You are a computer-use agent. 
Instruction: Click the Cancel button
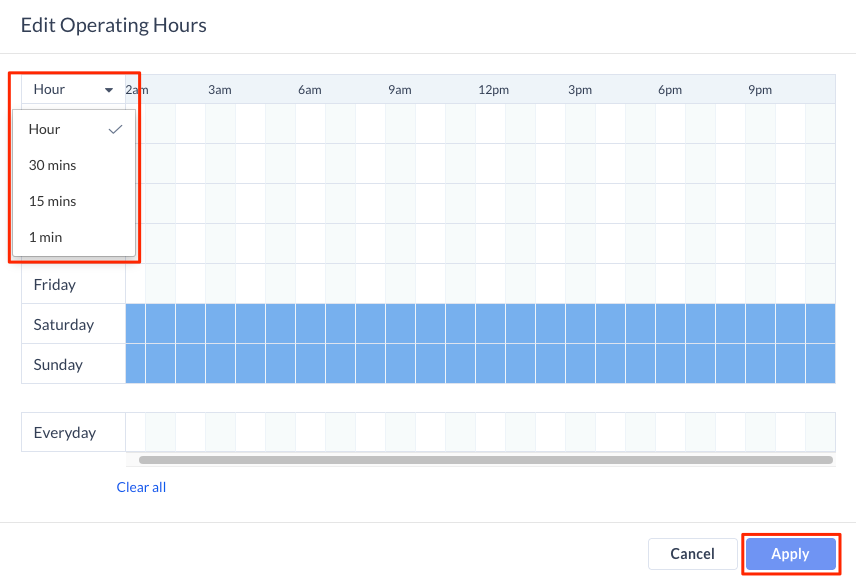[692, 554]
